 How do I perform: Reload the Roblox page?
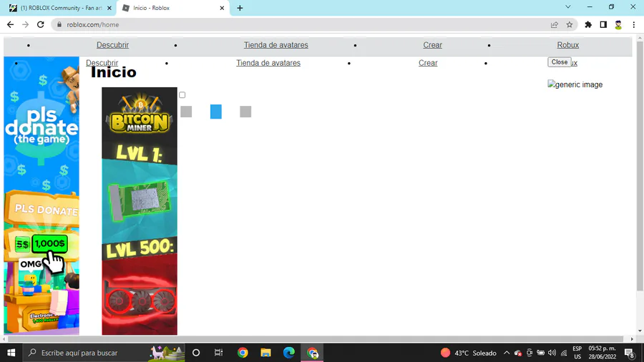(x=40, y=24)
